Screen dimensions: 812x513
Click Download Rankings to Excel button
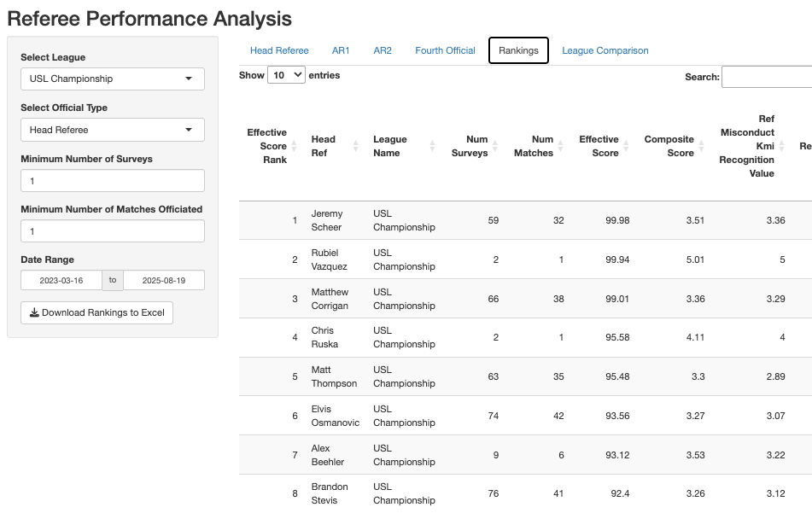pos(97,312)
